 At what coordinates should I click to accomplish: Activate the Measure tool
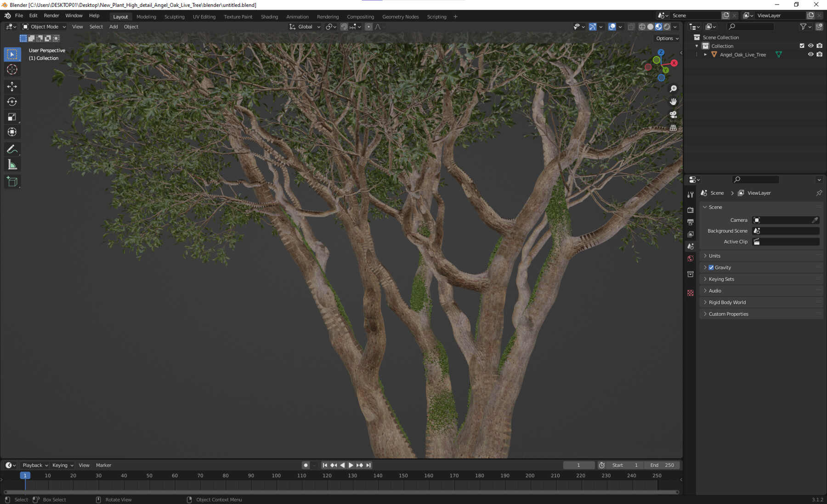point(12,164)
